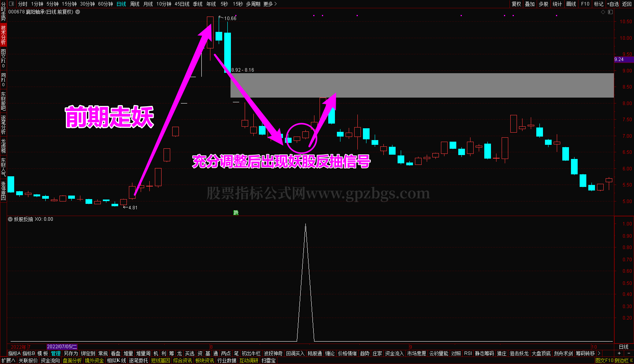
Task: Select the 30分钟 period
Action: [x=87, y=4]
